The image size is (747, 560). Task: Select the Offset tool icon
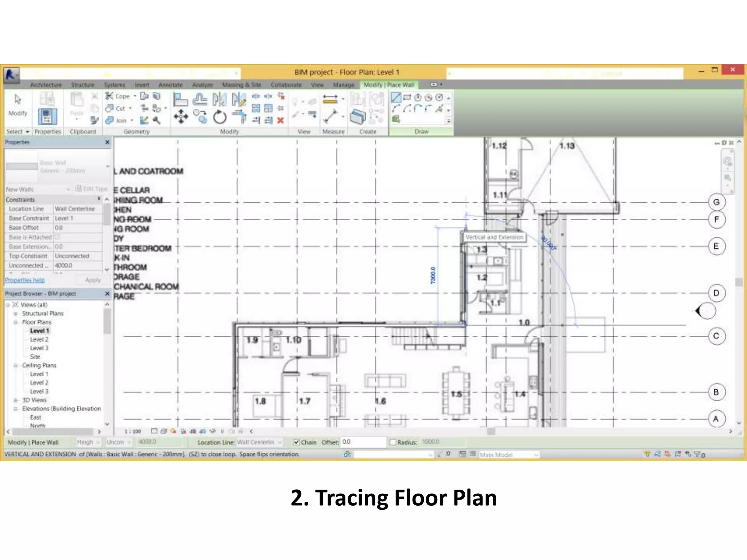click(200, 99)
